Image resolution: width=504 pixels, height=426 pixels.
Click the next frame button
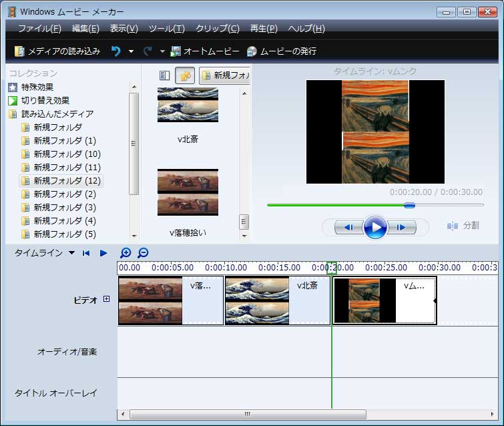401,227
